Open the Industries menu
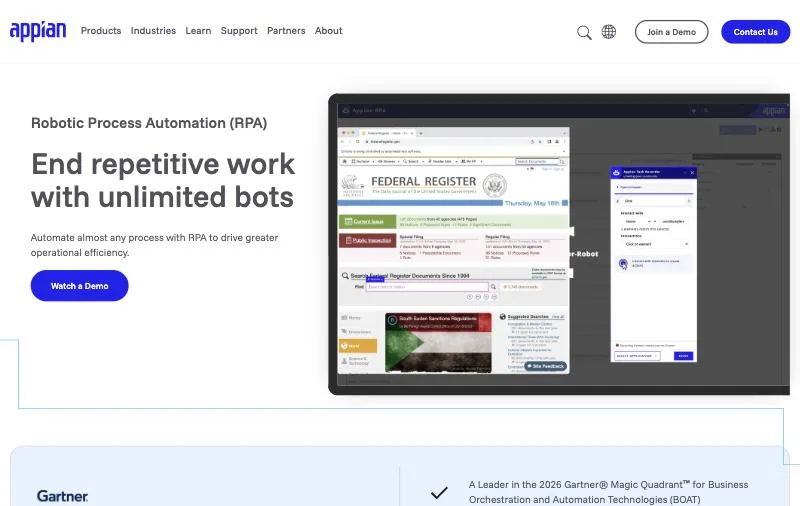The image size is (800, 506). [x=153, y=31]
